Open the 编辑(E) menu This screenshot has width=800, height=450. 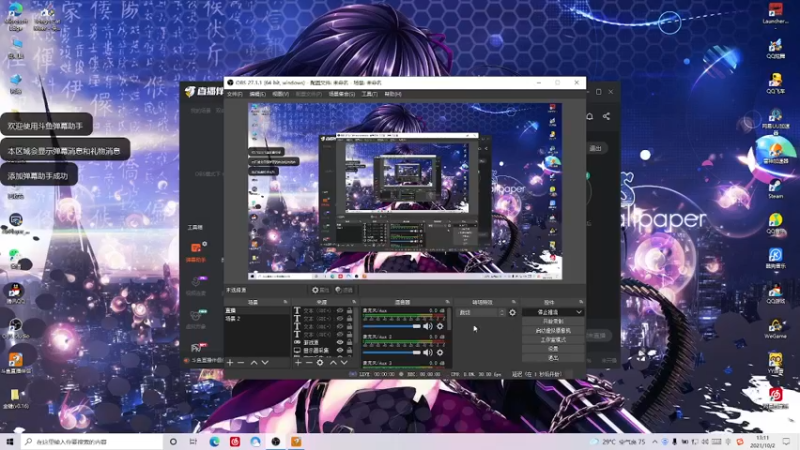[x=257, y=94]
